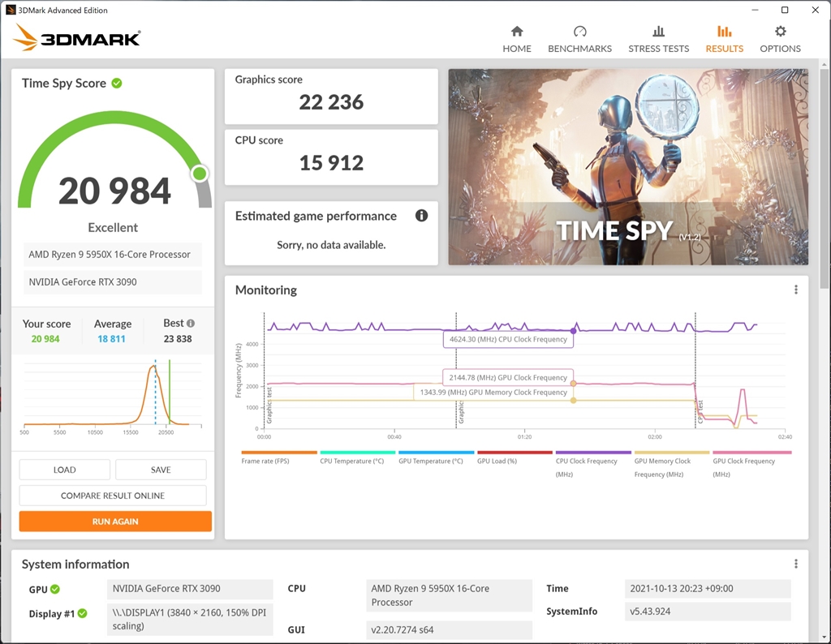This screenshot has height=644, width=831.
Task: Click the green checkmark next to Display #1
Action: coord(82,613)
